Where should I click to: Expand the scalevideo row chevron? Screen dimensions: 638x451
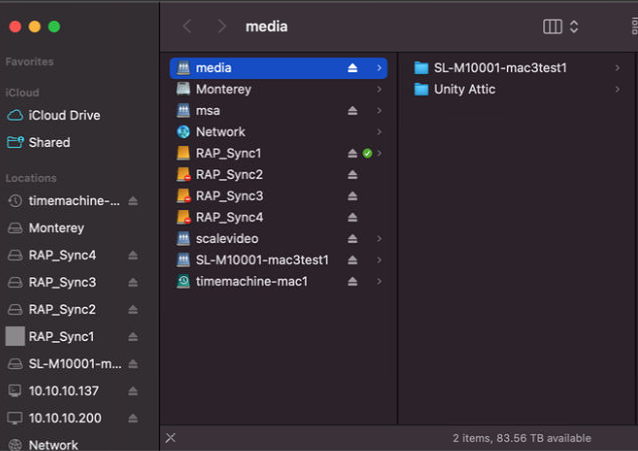coord(379,239)
